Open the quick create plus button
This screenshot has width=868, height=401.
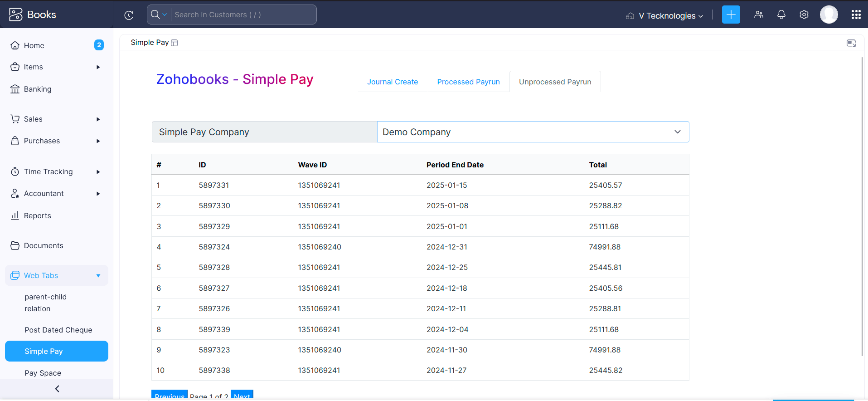pyautogui.click(x=731, y=15)
